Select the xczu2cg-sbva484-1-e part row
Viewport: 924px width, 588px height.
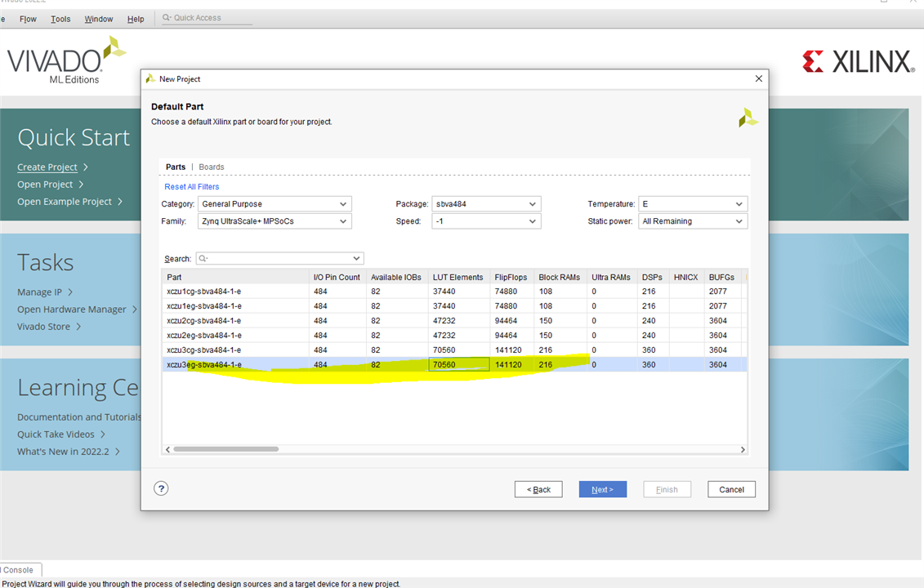tap(204, 321)
